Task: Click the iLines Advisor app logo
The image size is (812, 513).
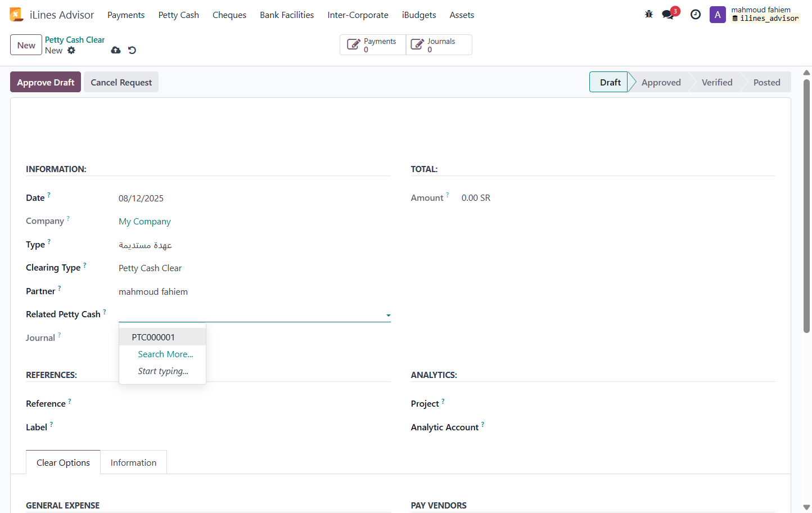Action: click(x=16, y=15)
